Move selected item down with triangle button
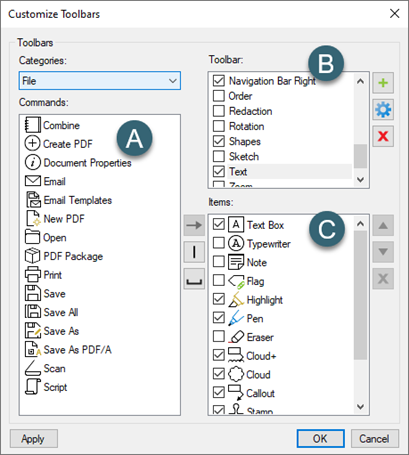 383,252
